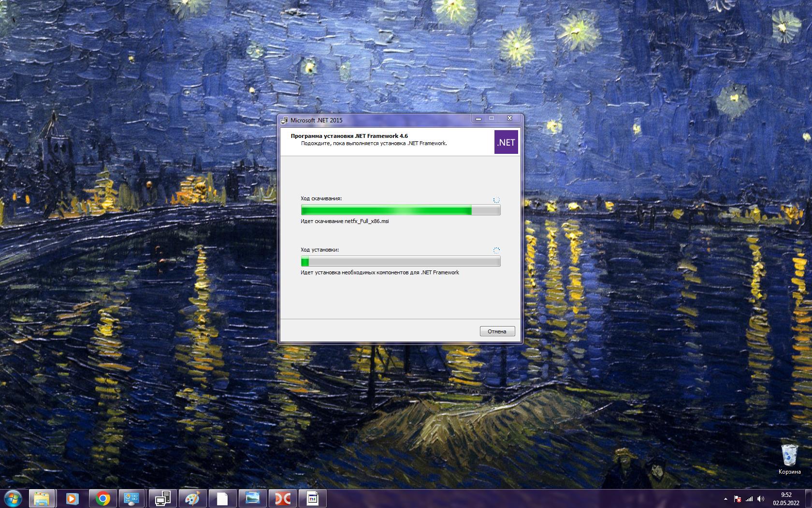Open Windows Explorer from the taskbar

pos(42,498)
